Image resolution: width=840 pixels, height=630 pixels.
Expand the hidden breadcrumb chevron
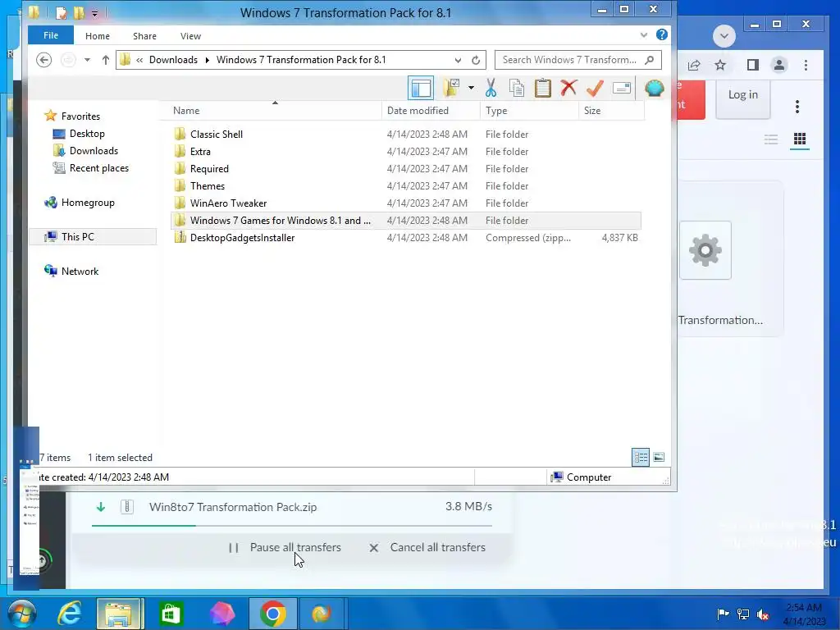pos(139,60)
